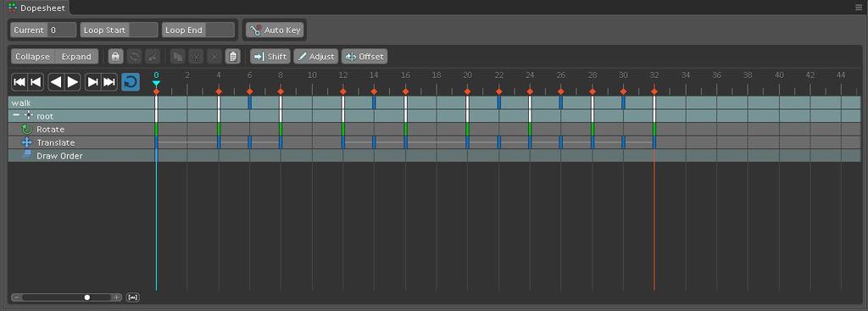Jump to the first frame

[19, 82]
